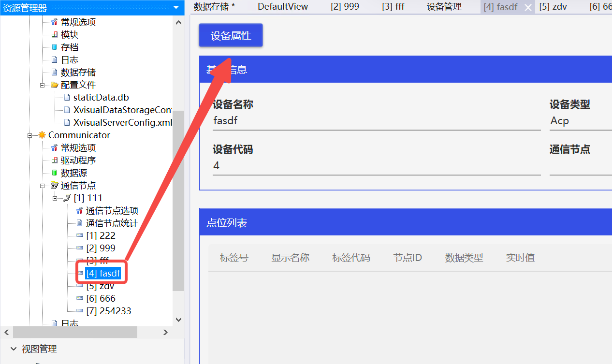
Task: Click the 通信节点统计 statistics icon
Action: (x=80, y=223)
